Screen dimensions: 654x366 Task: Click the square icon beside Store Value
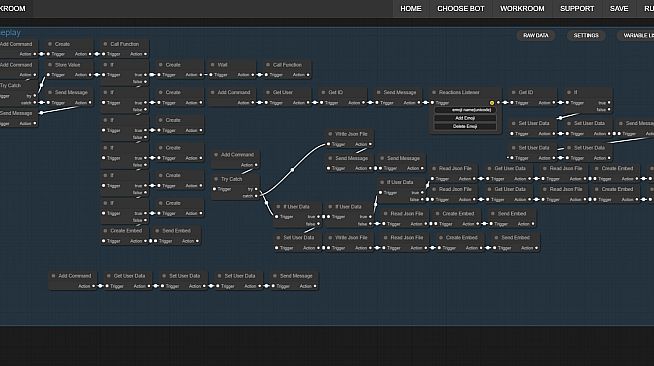[50, 65]
